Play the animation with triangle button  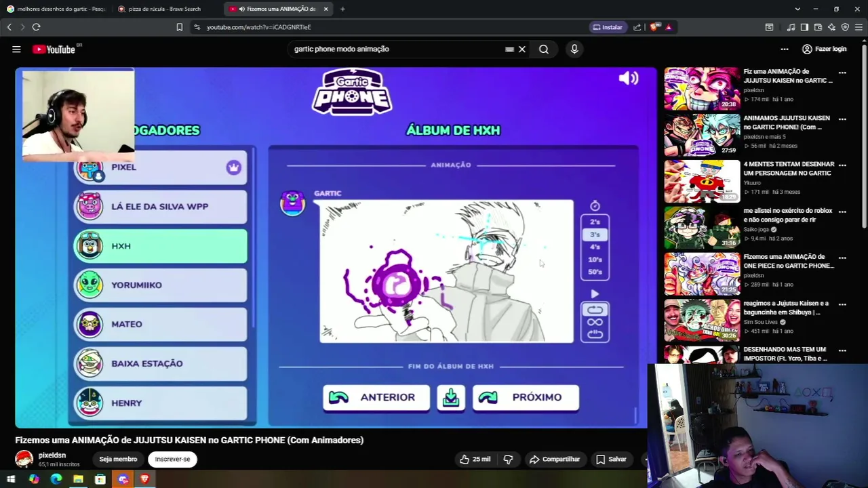pyautogui.click(x=595, y=294)
